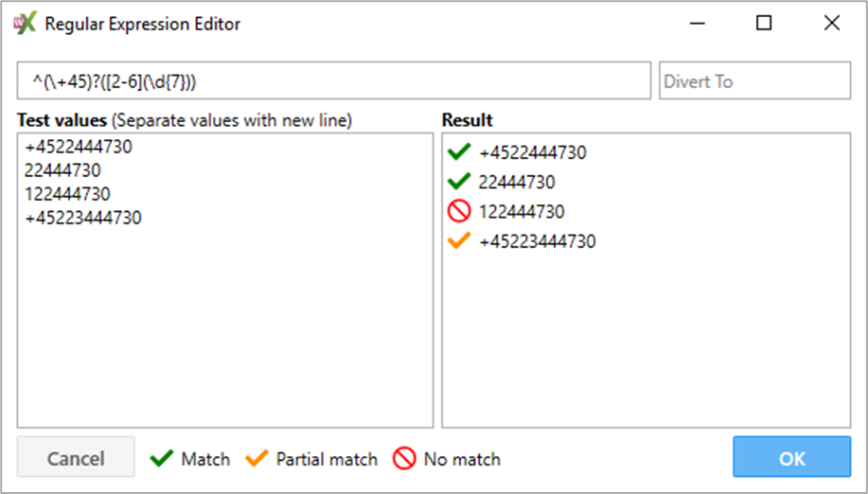The width and height of the screenshot is (868, 494).
Task: Click the orange Partial match legend icon
Action: 257,459
